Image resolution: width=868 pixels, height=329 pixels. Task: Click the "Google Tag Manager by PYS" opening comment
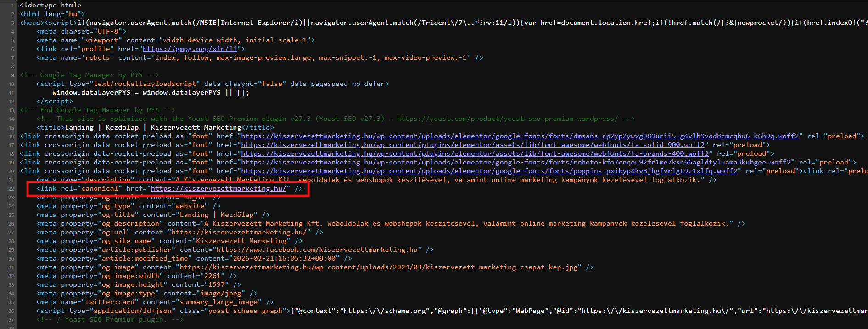[90, 75]
